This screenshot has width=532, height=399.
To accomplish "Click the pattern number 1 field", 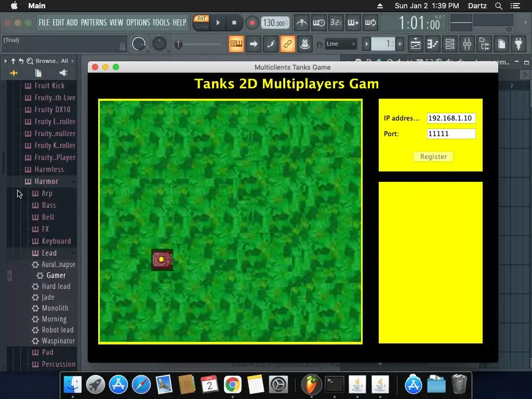I will pyautogui.click(x=383, y=44).
